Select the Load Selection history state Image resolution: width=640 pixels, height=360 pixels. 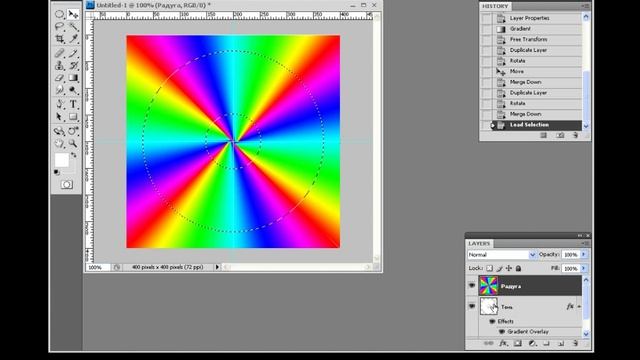click(x=537, y=125)
